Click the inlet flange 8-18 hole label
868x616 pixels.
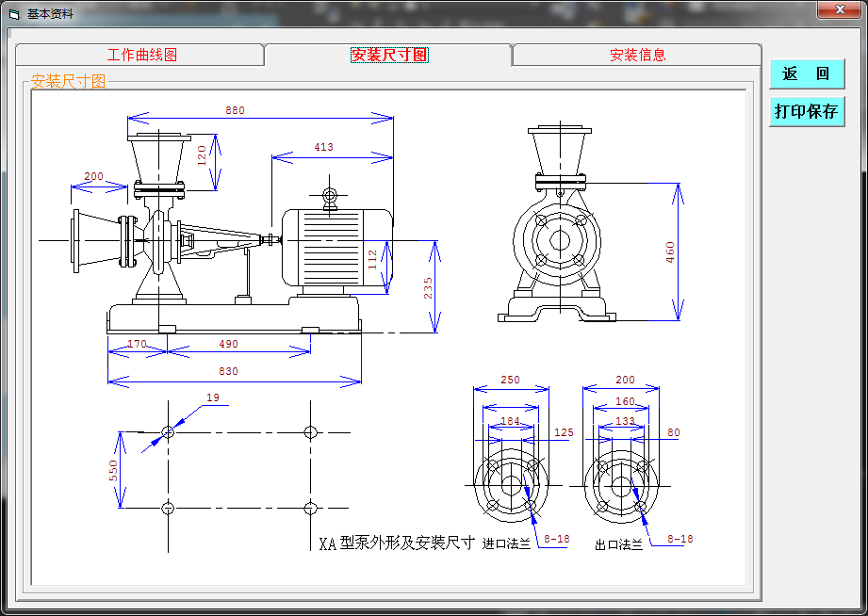[556, 539]
